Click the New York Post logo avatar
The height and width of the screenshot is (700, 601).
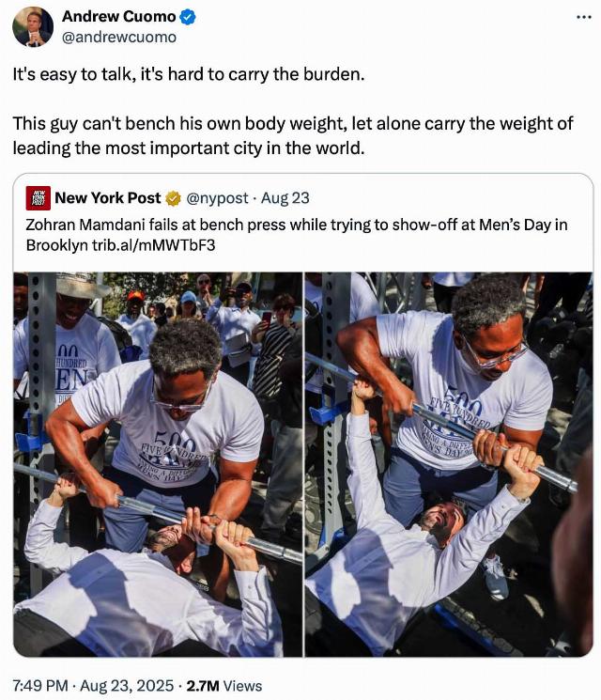[38, 198]
